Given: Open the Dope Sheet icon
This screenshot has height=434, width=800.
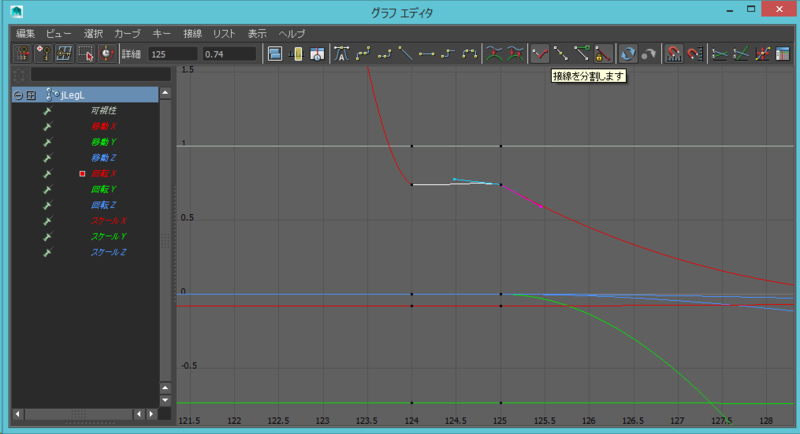Looking at the screenshot, I should pyautogui.click(x=782, y=54).
